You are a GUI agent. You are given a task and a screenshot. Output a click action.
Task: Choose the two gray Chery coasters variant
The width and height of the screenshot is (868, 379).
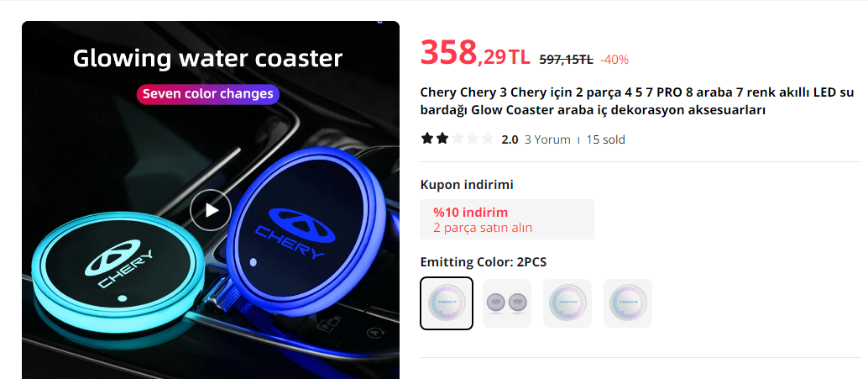click(507, 303)
